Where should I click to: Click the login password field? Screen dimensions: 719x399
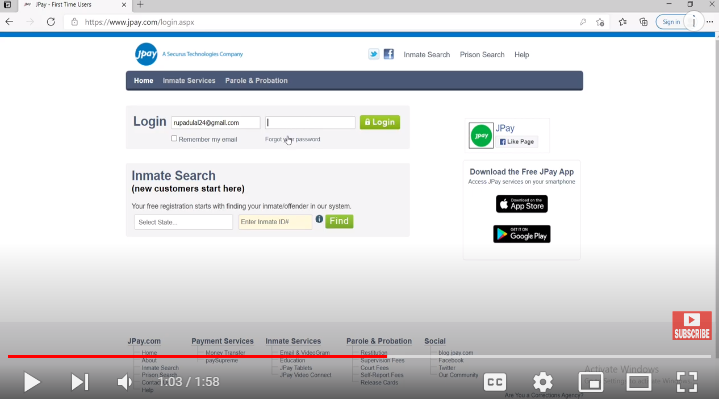[310, 122]
